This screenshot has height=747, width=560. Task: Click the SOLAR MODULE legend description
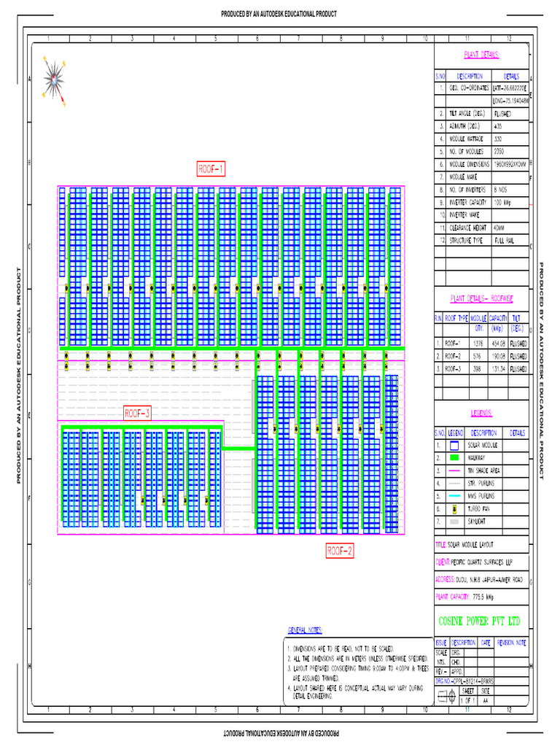click(483, 446)
